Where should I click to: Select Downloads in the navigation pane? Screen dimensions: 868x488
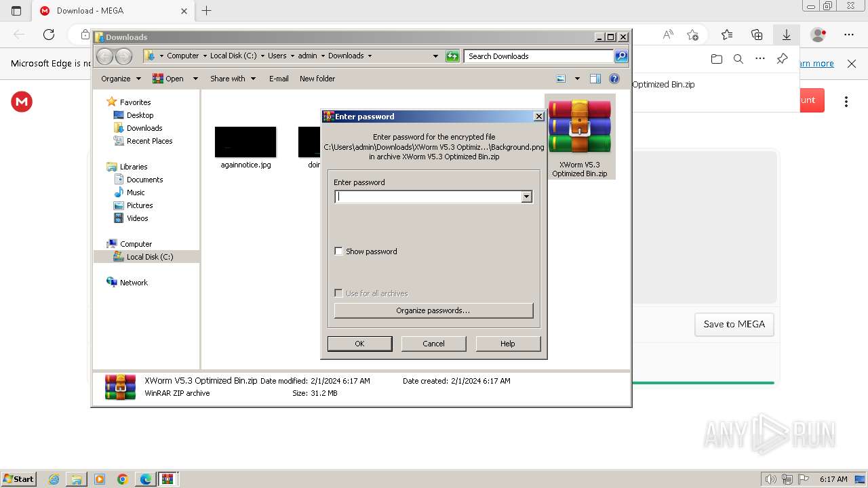coord(144,128)
